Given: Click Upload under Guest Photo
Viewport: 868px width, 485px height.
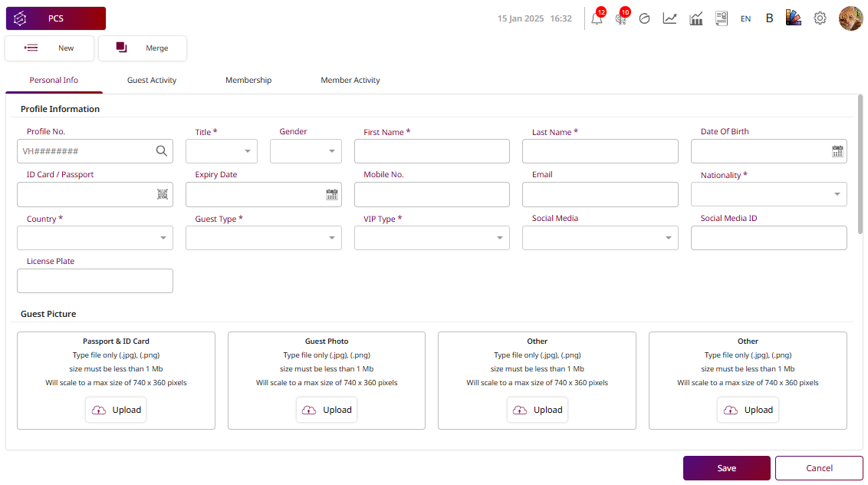Looking at the screenshot, I should 327,410.
